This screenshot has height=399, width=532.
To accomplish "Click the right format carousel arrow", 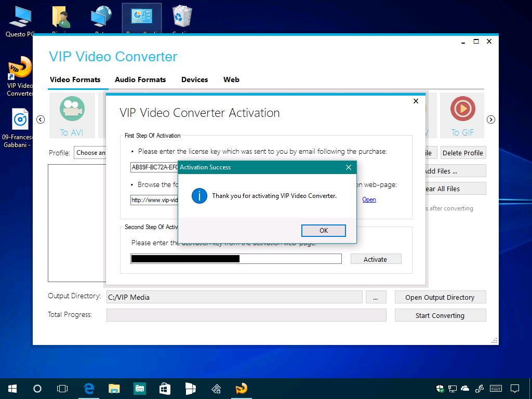I will point(490,119).
